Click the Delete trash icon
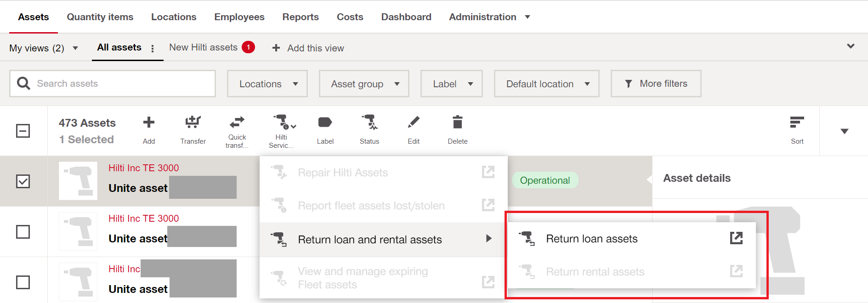 point(458,122)
